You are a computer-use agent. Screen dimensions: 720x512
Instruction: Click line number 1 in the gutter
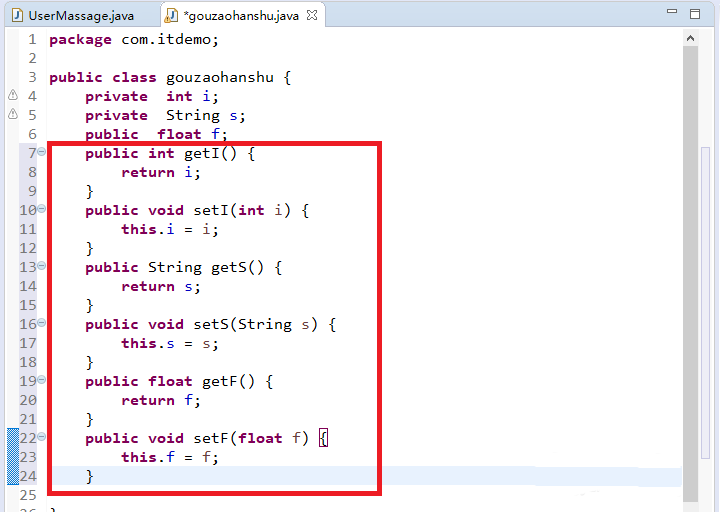click(x=32, y=39)
